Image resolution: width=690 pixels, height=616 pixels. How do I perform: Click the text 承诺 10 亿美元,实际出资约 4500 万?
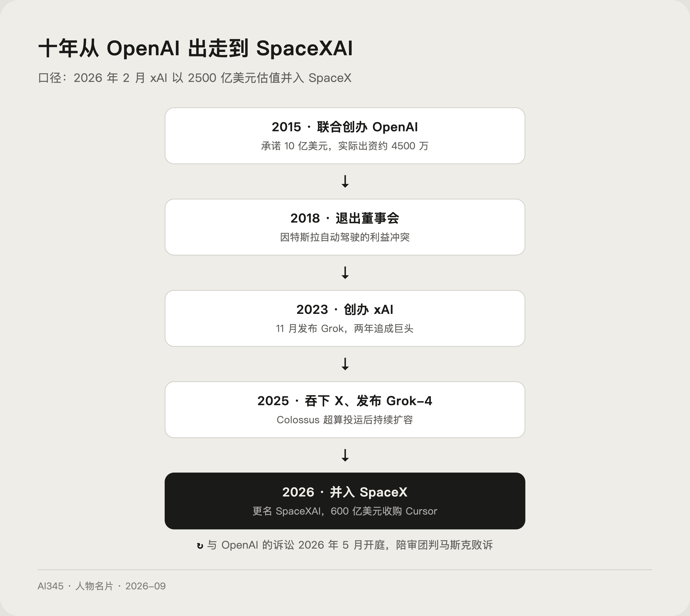[345, 146]
